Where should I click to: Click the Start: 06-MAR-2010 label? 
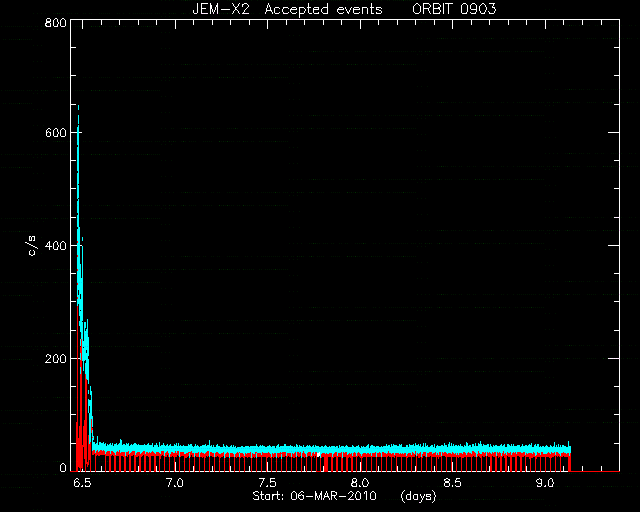[314, 496]
